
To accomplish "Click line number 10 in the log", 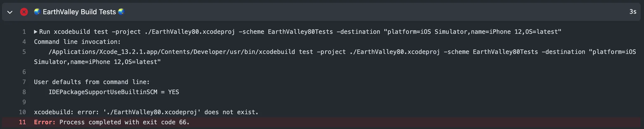I will point(22,112).
